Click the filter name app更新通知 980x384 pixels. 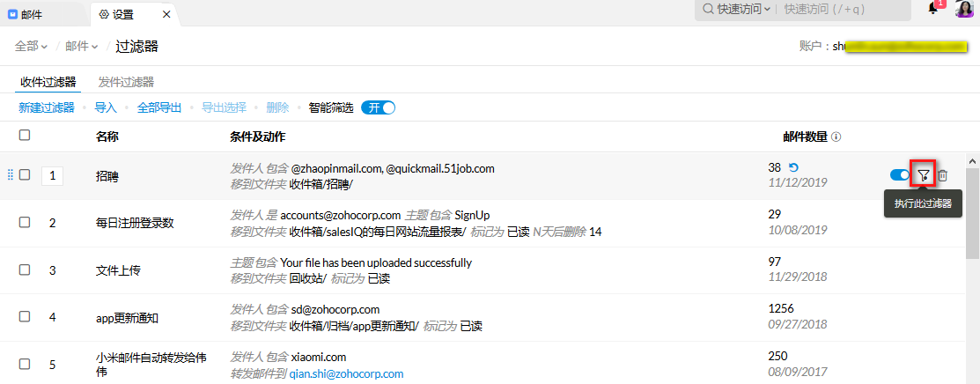pyautogui.click(x=127, y=318)
